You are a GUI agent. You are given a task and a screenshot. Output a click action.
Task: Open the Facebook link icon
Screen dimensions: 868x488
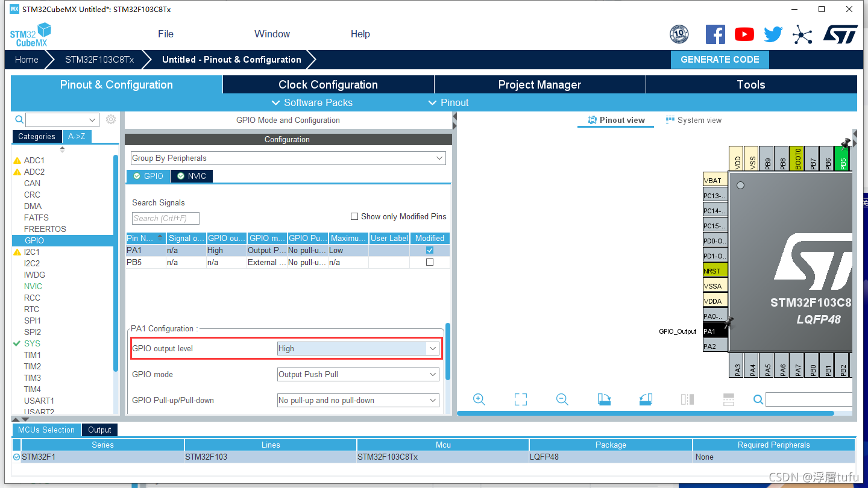click(715, 34)
